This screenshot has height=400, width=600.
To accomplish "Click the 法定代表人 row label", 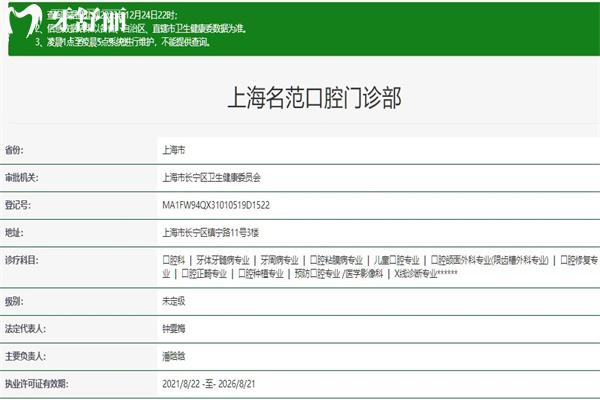I will (x=25, y=329).
